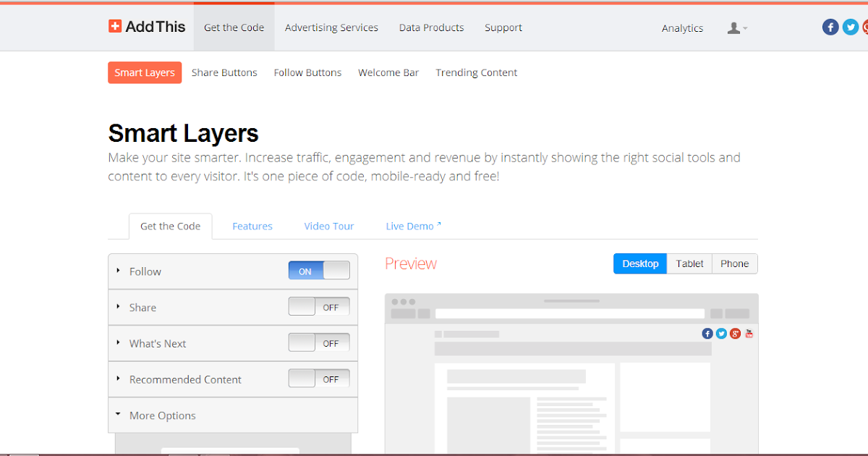Screen dimensions: 868x456
Task: Open Advertising Services menu
Action: (x=331, y=28)
